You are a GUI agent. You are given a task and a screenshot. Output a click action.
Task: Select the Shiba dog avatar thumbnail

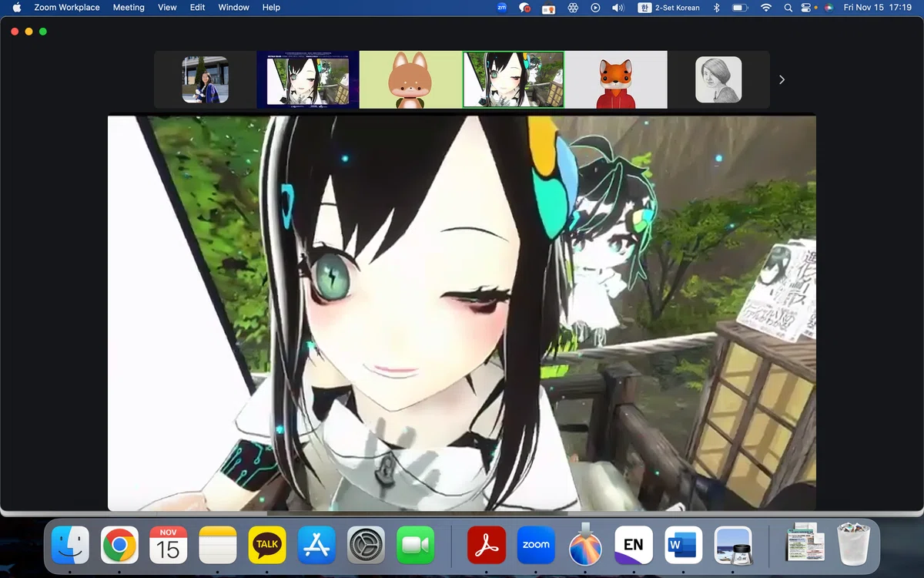[x=410, y=79]
